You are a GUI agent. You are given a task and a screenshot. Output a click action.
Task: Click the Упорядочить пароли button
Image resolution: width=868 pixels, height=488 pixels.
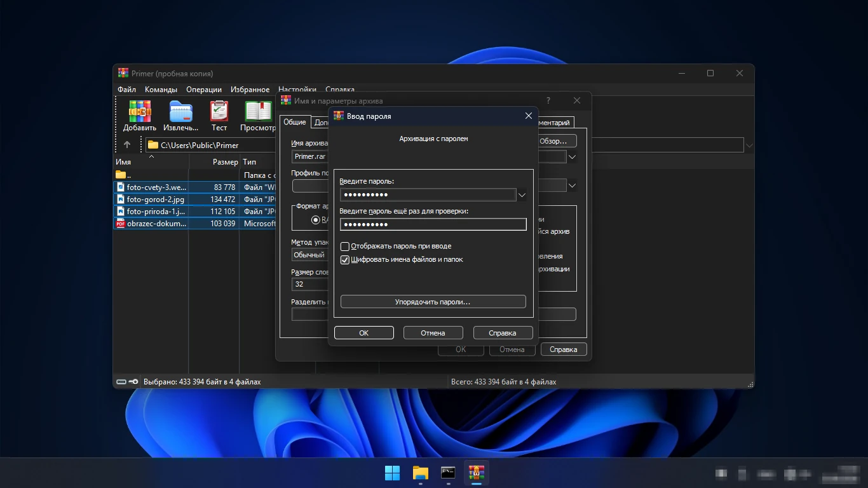click(x=433, y=302)
